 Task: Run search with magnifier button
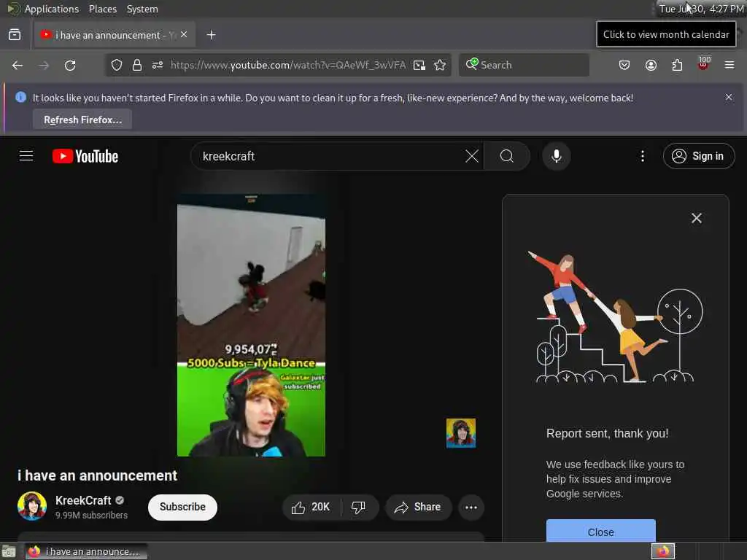click(507, 156)
